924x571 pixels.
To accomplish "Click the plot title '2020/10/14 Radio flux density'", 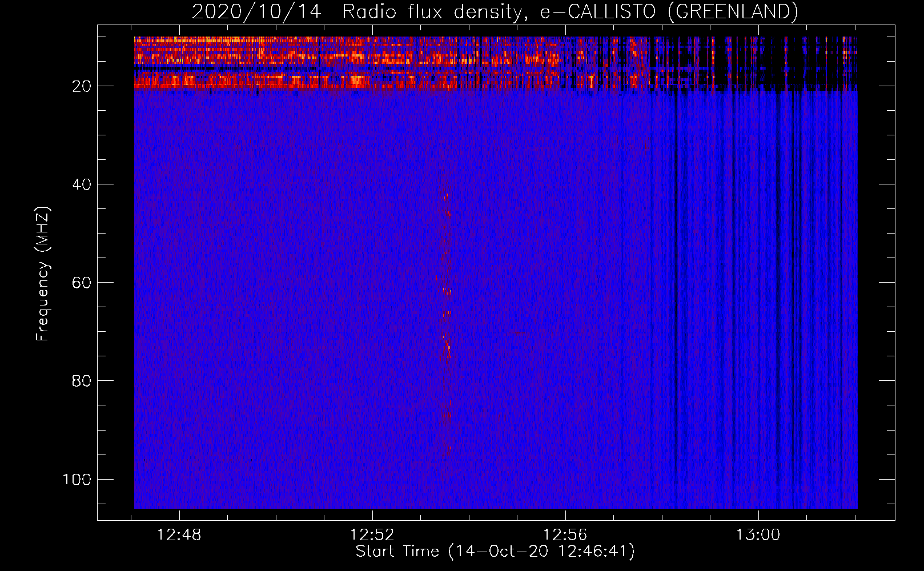I will 495,11.
